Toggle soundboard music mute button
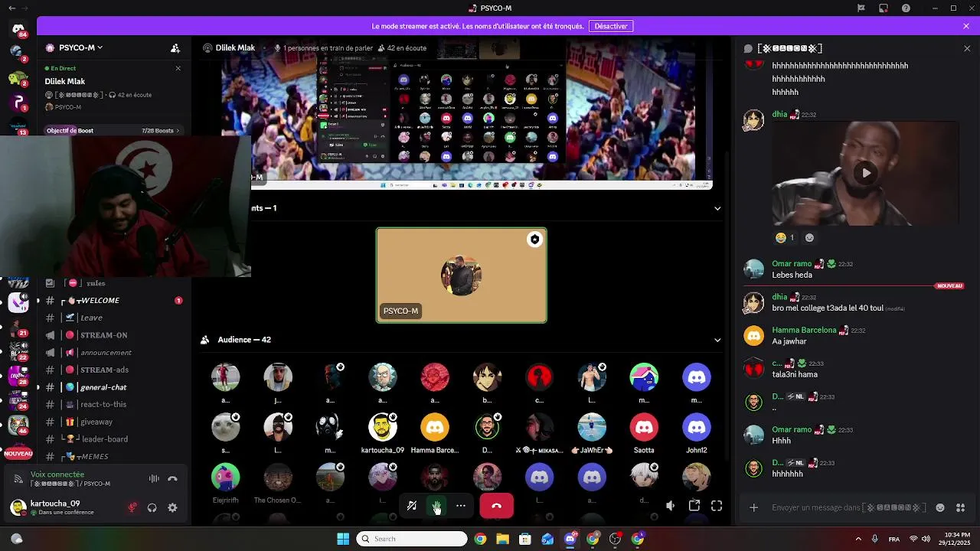The height and width of the screenshot is (551, 980). (412, 506)
